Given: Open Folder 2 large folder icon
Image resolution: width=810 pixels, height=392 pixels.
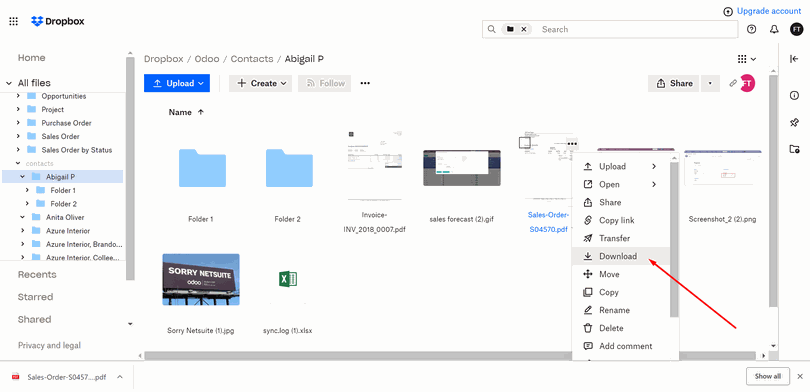Looking at the screenshot, I should pos(289,168).
